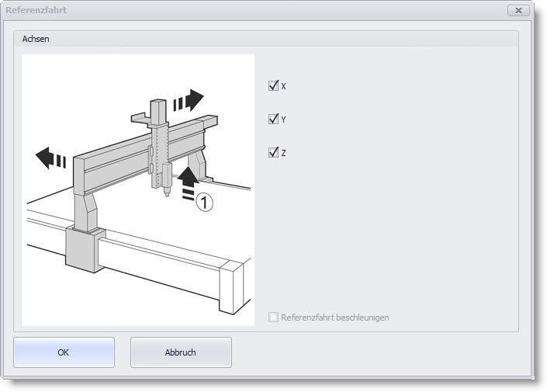Click the left-pointing arrow in the diagram
This screenshot has width=547, height=392.
51,158
